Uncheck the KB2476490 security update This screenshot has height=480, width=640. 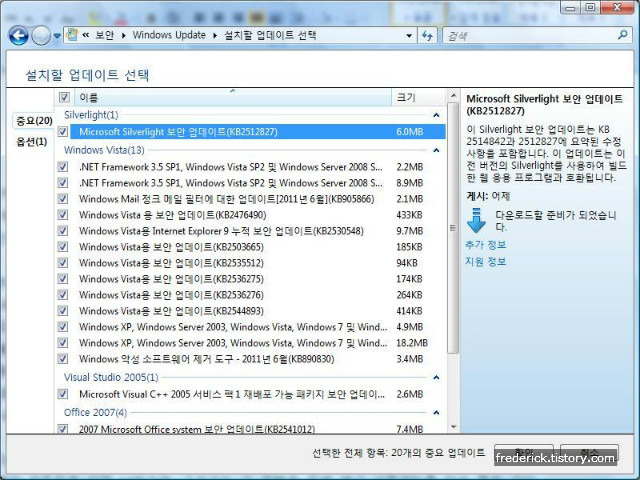[63, 215]
